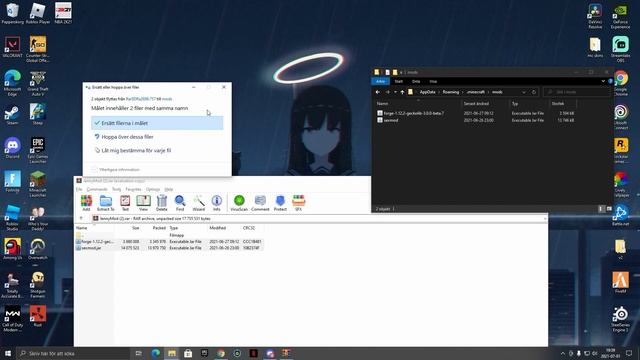640x360 pixels.
Task: Open the Options menu in WinRAR
Action: coord(153,189)
